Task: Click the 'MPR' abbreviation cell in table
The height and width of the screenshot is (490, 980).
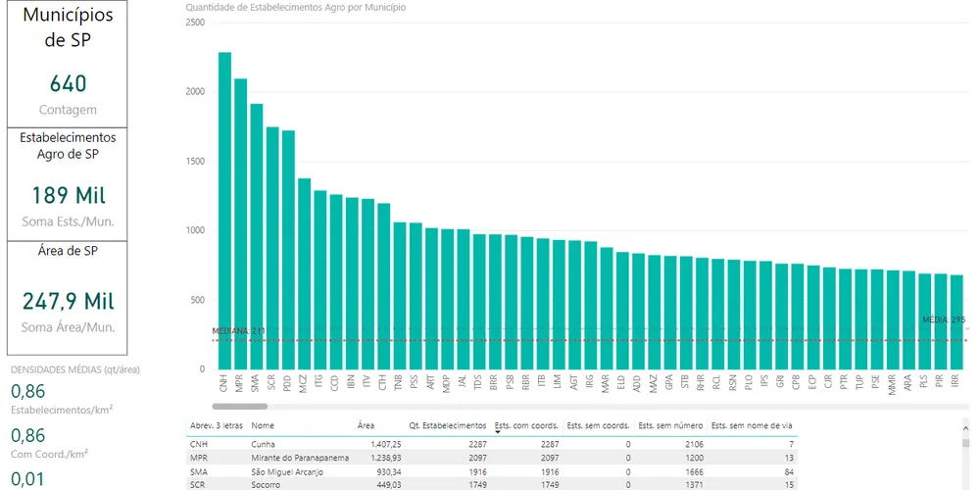Action: [x=198, y=458]
